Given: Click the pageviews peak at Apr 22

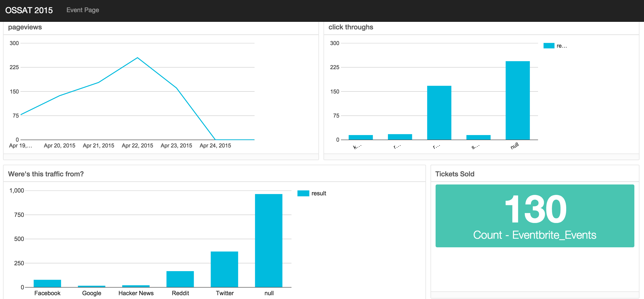Looking at the screenshot, I should coord(137,58).
